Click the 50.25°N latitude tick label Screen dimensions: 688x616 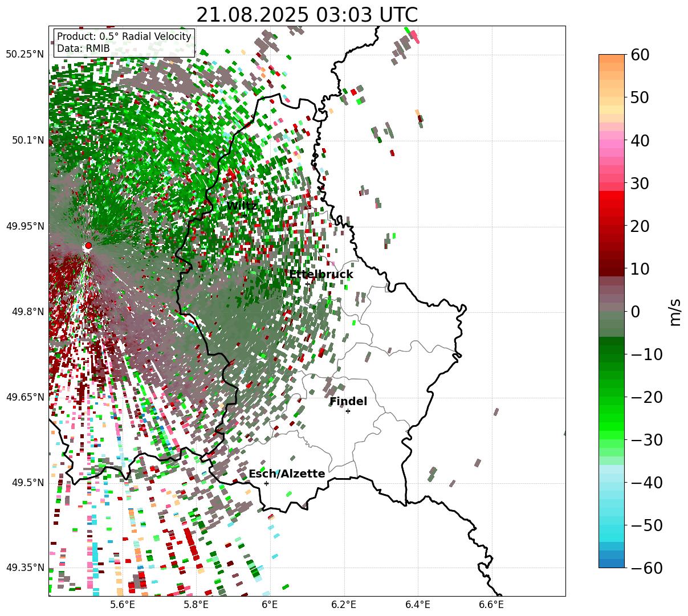coord(25,54)
